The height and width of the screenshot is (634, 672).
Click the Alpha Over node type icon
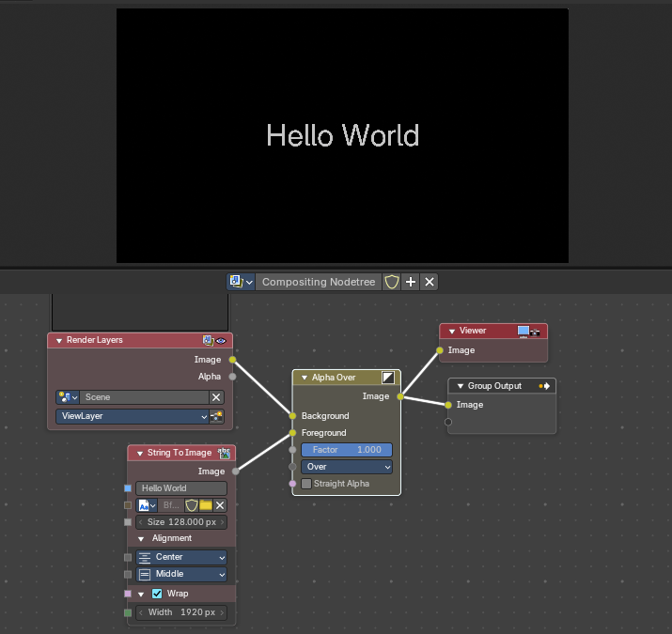pyautogui.click(x=388, y=378)
